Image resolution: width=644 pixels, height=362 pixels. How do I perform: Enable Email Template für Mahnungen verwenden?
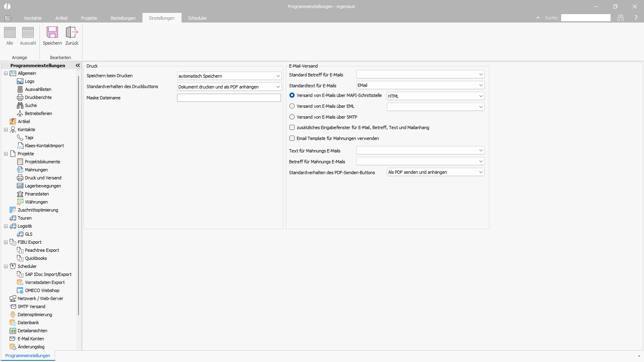click(292, 138)
